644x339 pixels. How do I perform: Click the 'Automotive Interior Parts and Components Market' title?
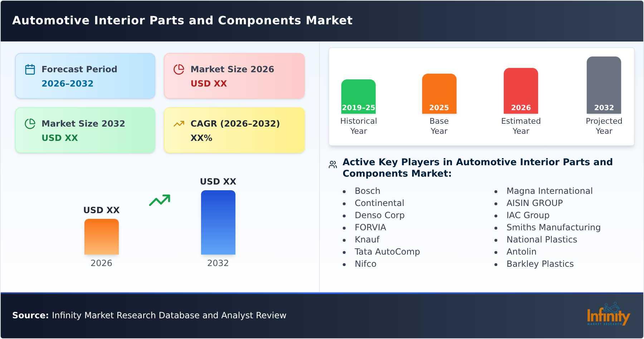(182, 20)
